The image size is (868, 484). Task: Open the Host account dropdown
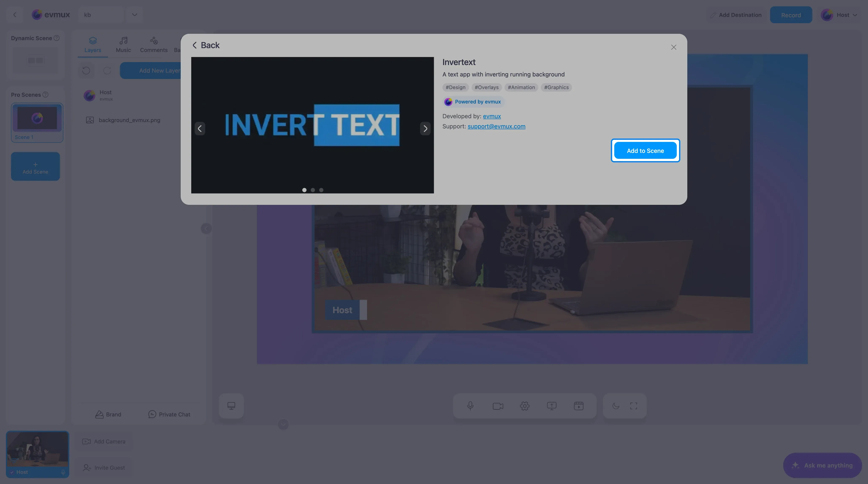click(839, 15)
